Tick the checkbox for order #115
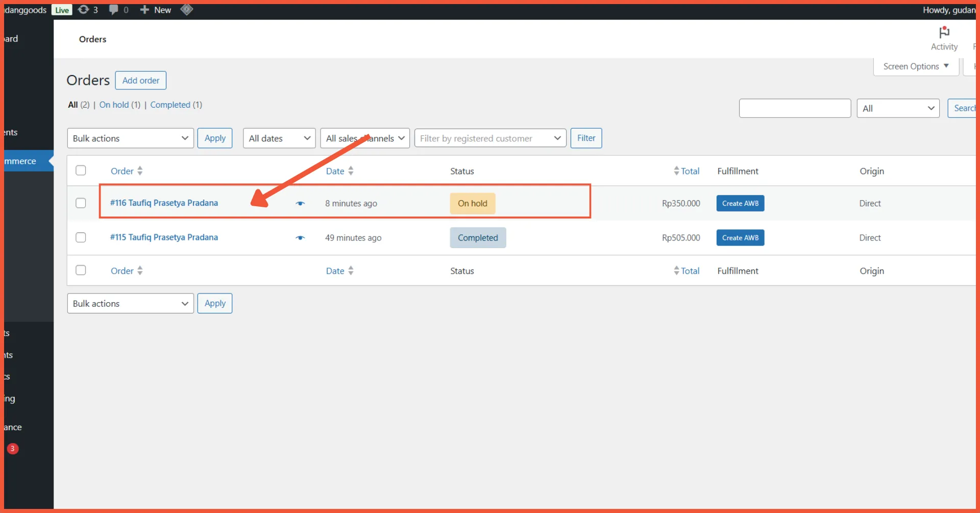 [81, 237]
